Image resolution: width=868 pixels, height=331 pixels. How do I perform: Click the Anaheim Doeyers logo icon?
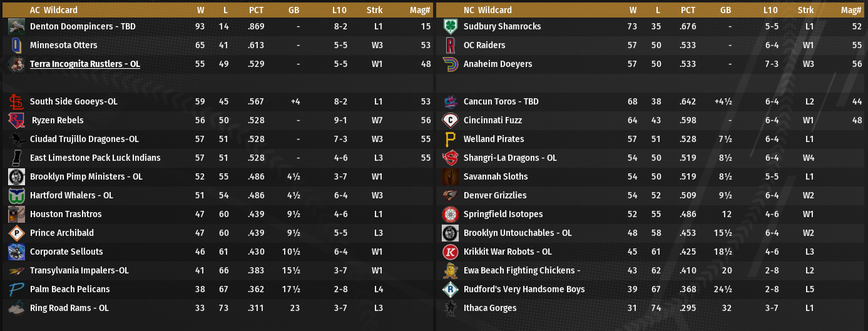coord(450,64)
